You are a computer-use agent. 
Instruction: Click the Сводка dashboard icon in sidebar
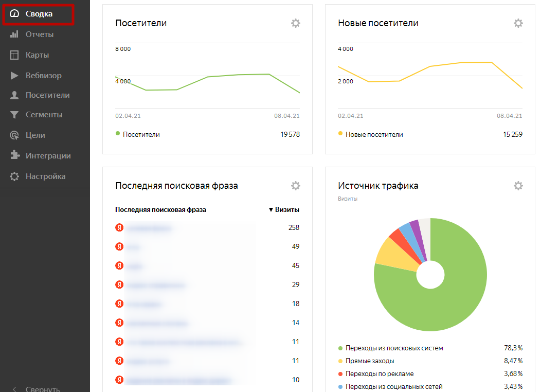click(14, 14)
